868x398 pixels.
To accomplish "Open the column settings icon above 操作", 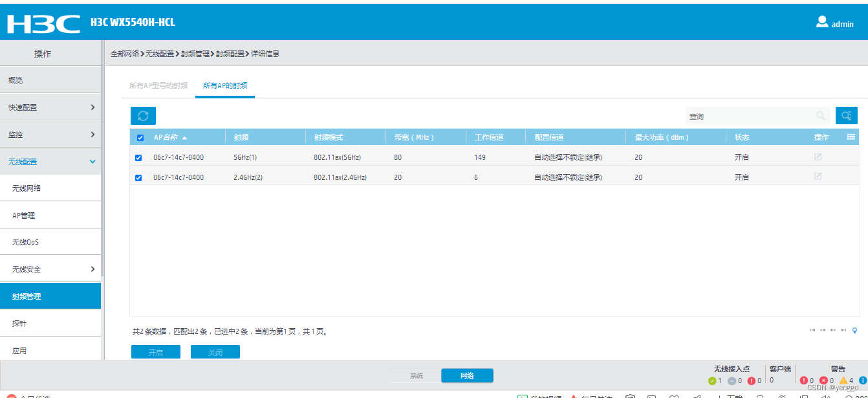I will (x=851, y=137).
